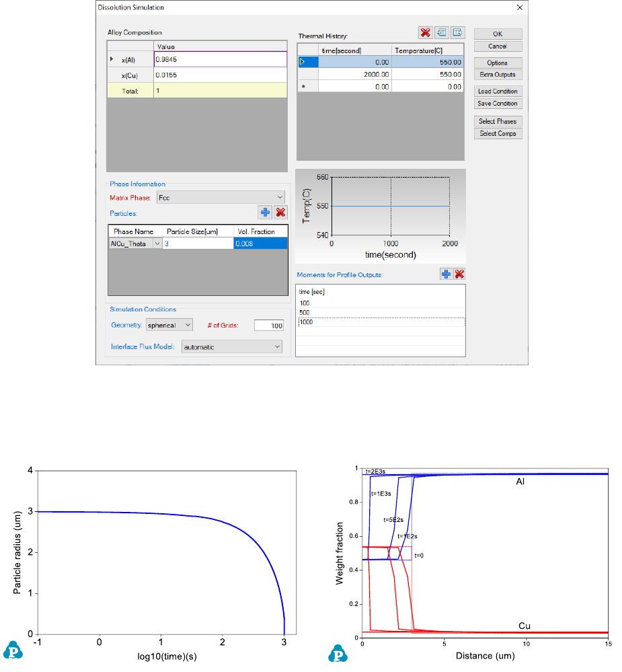Image resolution: width=622 pixels, height=672 pixels.
Task: Click the new-row 0.00 temperature cell
Action: [x=428, y=87]
